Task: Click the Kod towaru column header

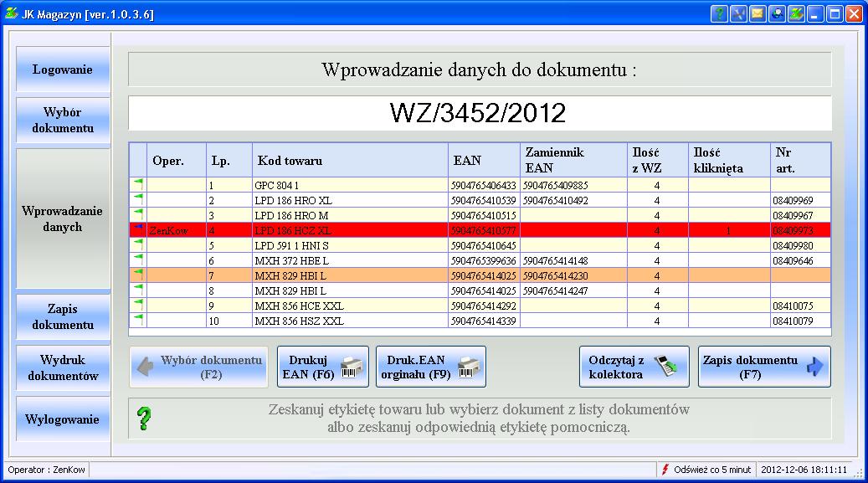Action: 350,160
